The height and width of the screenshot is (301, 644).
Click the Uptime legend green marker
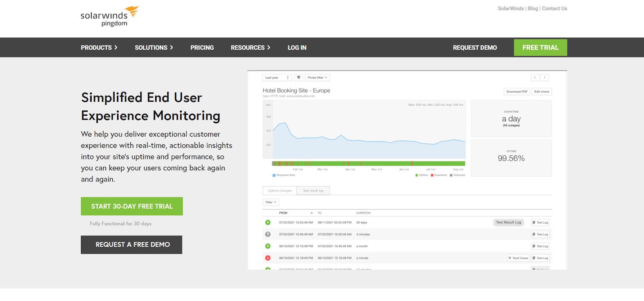pos(417,175)
